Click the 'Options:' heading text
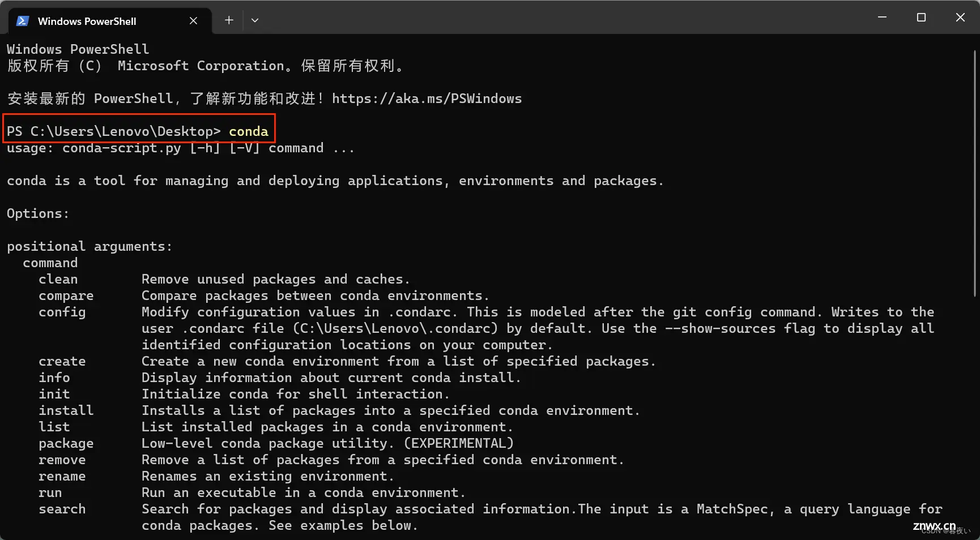Viewport: 980px width, 540px height. [x=38, y=214]
